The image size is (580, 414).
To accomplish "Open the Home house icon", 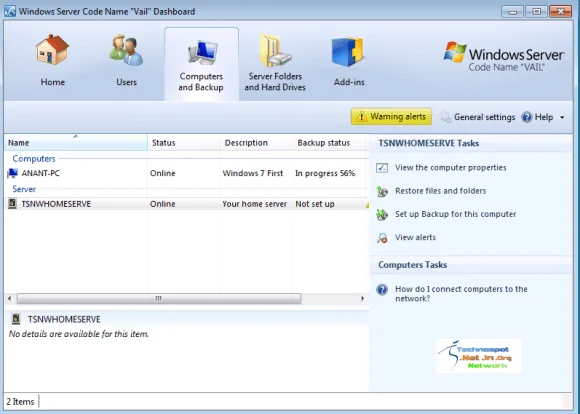I will pos(52,50).
